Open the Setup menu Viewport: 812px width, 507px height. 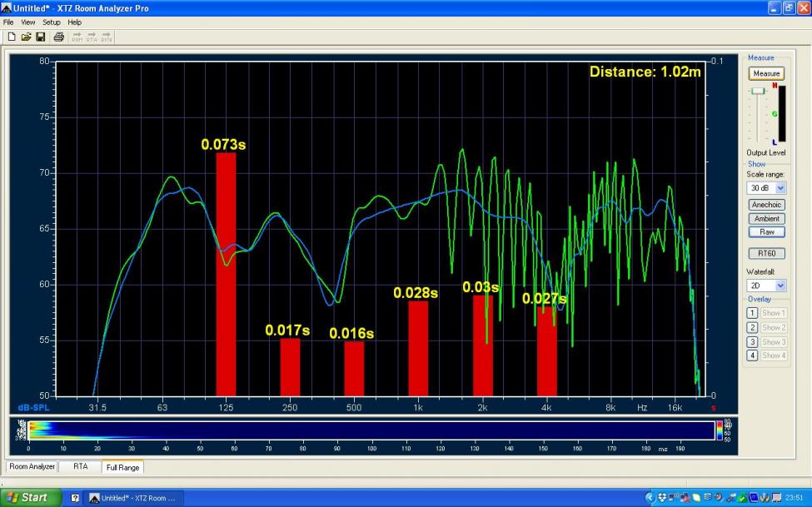(x=52, y=22)
